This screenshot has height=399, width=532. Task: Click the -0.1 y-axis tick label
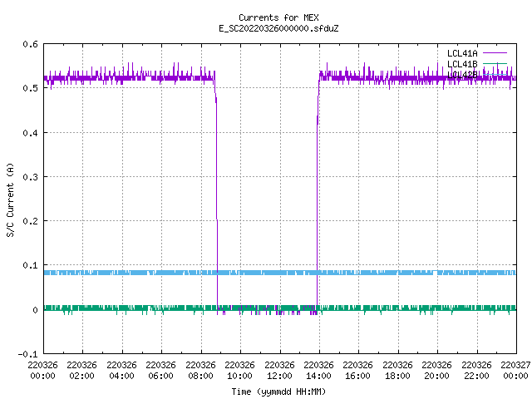click(x=27, y=354)
